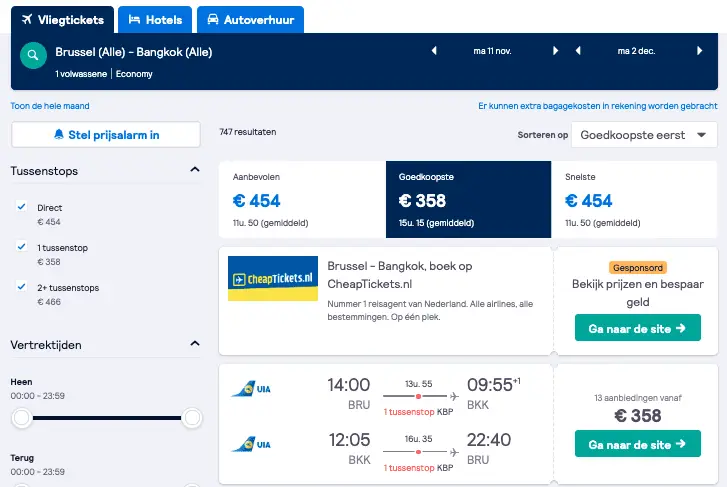Switch to the Hotels tab
The image size is (727, 487).
click(x=155, y=20)
